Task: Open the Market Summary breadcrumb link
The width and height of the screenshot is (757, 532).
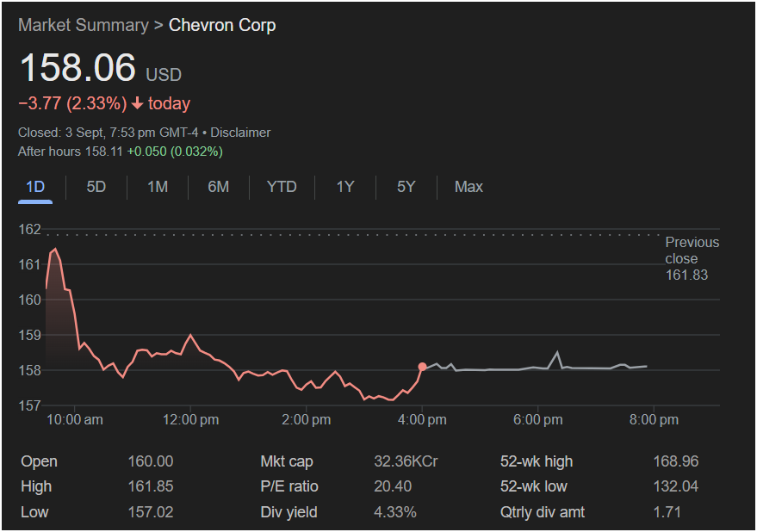Action: pos(84,25)
